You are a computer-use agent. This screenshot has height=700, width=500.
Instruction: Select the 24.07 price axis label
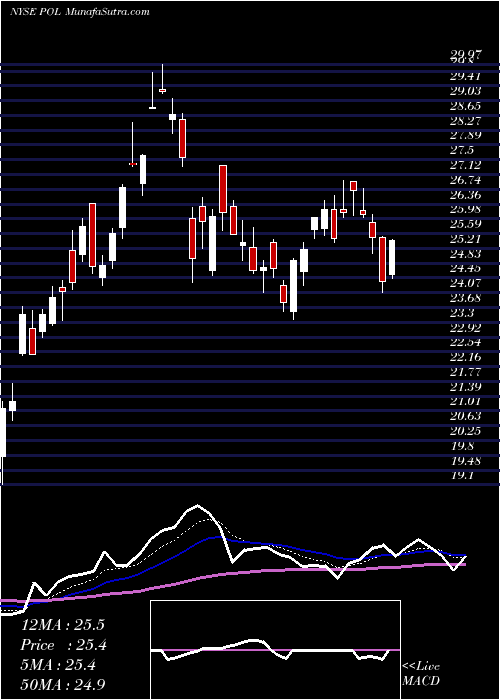(465, 283)
